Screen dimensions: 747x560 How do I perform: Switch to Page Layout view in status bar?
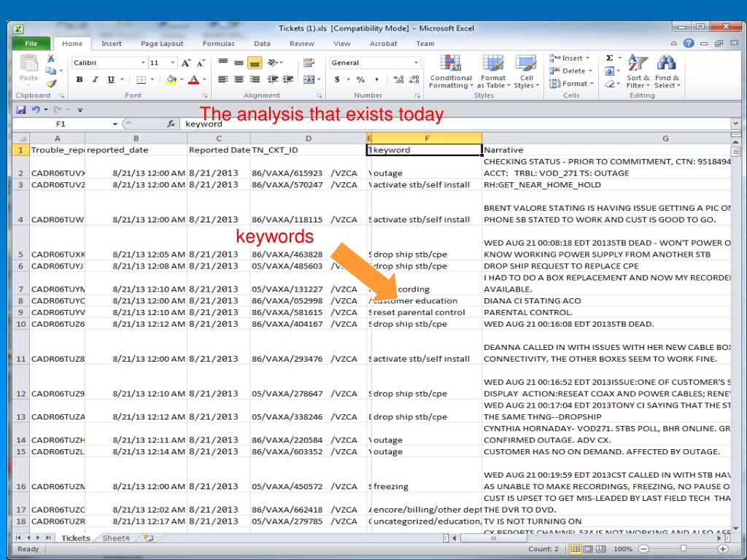coord(589,549)
